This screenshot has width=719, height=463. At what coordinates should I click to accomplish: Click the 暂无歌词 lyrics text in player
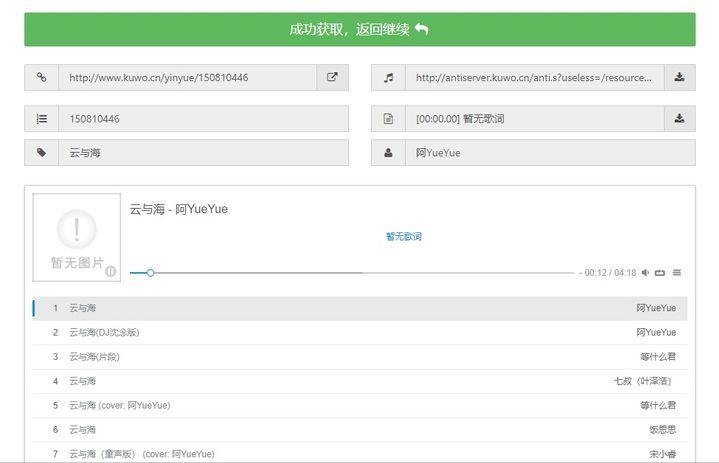[x=404, y=237]
